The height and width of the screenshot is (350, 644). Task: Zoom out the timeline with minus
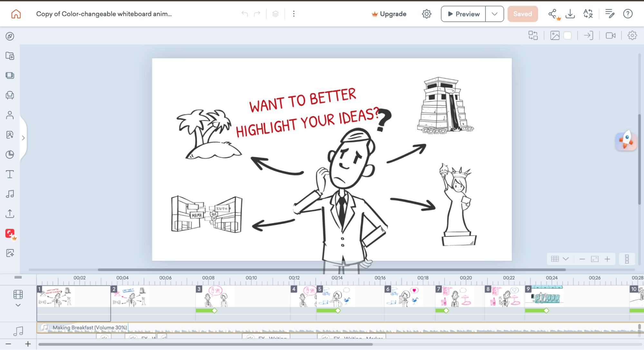pos(8,344)
